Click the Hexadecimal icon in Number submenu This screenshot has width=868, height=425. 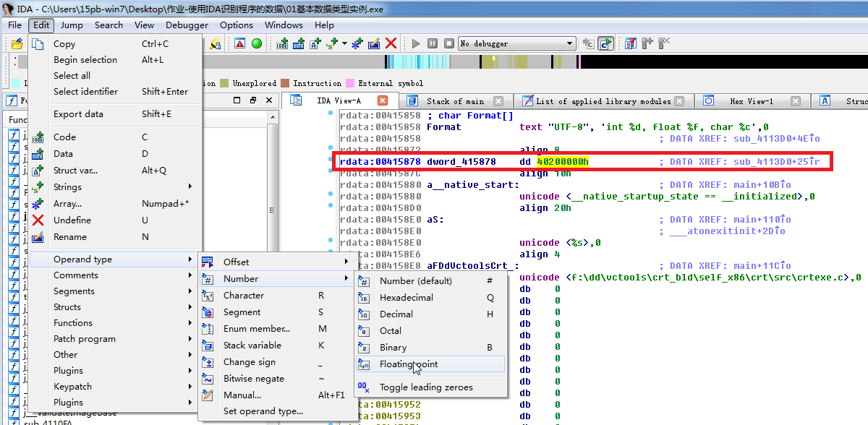click(x=365, y=298)
